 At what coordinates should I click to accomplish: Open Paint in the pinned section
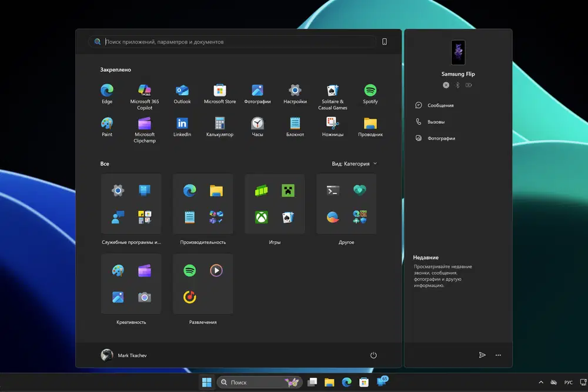[107, 124]
